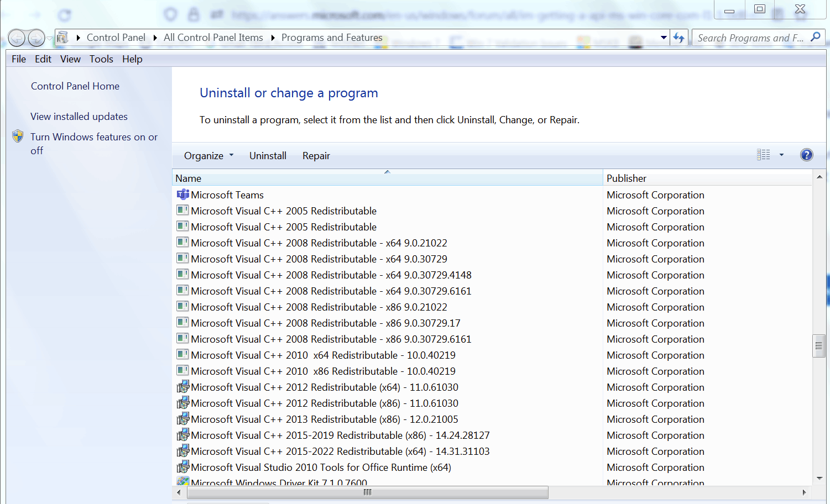Click the refresh button beside address bar
The width and height of the screenshot is (830, 504).
pos(679,38)
